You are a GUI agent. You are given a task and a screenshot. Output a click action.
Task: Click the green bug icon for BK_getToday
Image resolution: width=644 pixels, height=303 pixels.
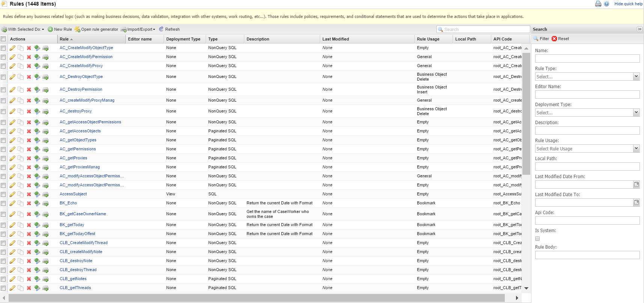click(x=37, y=225)
